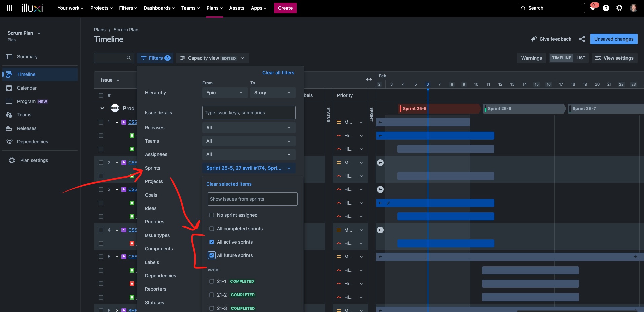The height and width of the screenshot is (312, 644).
Task: Click the share icon next to Unsaved changes
Action: click(582, 39)
